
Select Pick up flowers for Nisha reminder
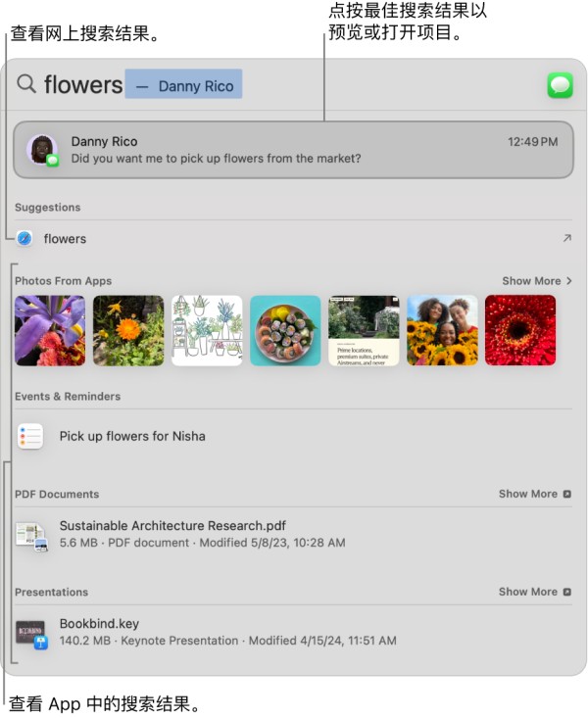[x=293, y=436]
